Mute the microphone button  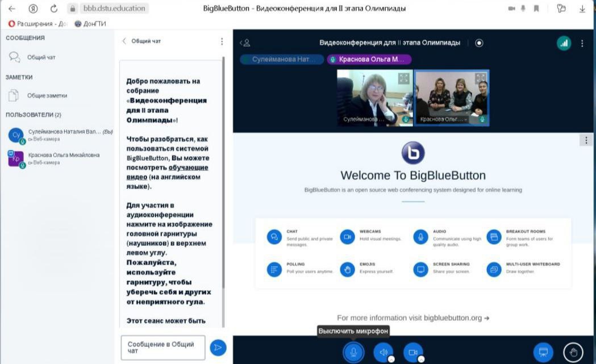[x=353, y=352]
